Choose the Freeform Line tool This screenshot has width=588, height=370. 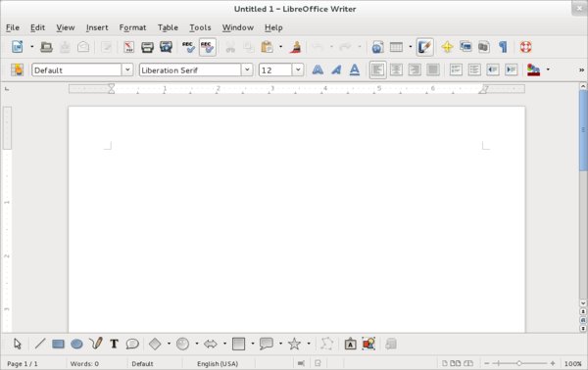[x=96, y=344]
